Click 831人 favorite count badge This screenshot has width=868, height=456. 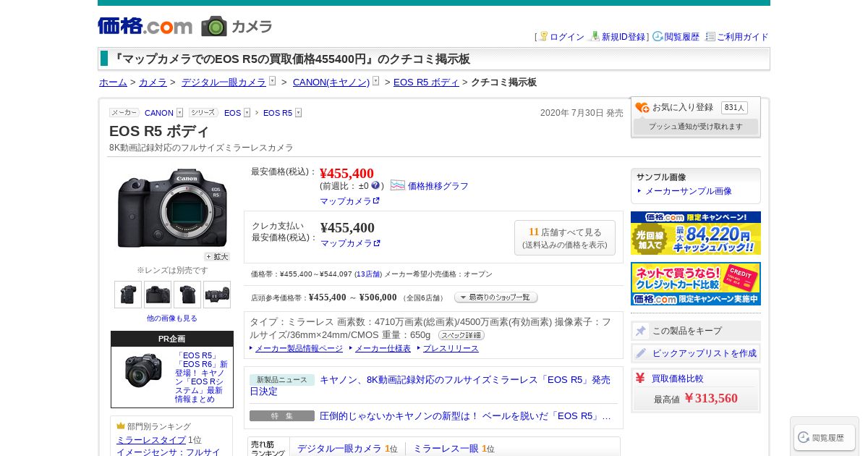click(734, 108)
